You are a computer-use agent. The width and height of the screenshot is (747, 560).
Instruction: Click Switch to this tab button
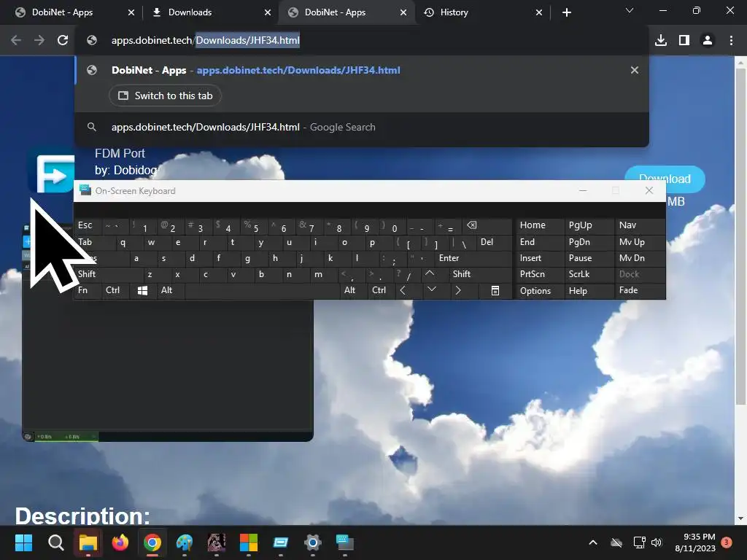click(165, 96)
